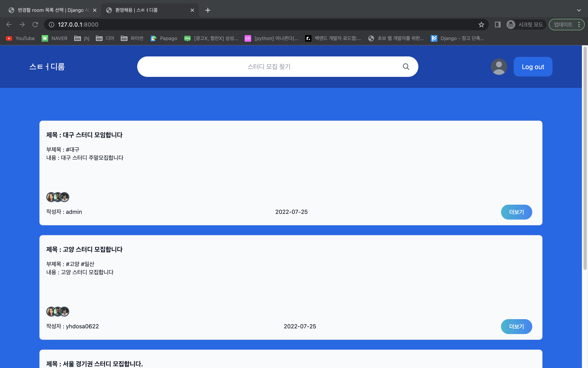The image size is (588, 368).
Task: Click the title 제목 : 대구 스터디 모임합니다
Action: coord(84,135)
